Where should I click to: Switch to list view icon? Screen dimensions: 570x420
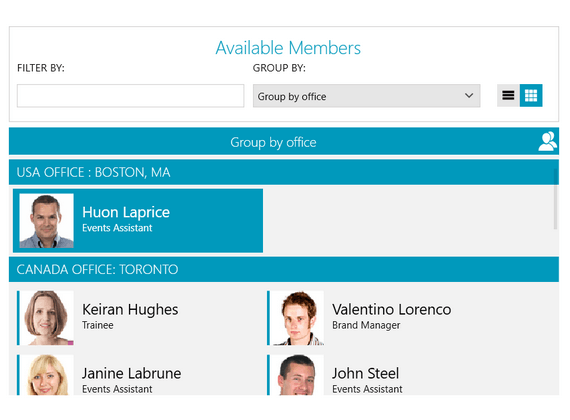[x=508, y=95]
